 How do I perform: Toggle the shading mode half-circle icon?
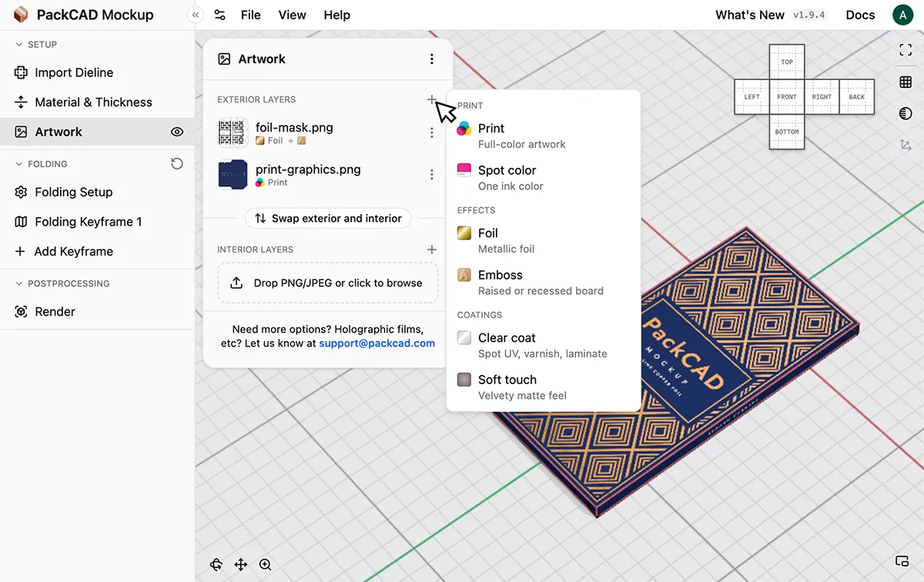click(906, 113)
